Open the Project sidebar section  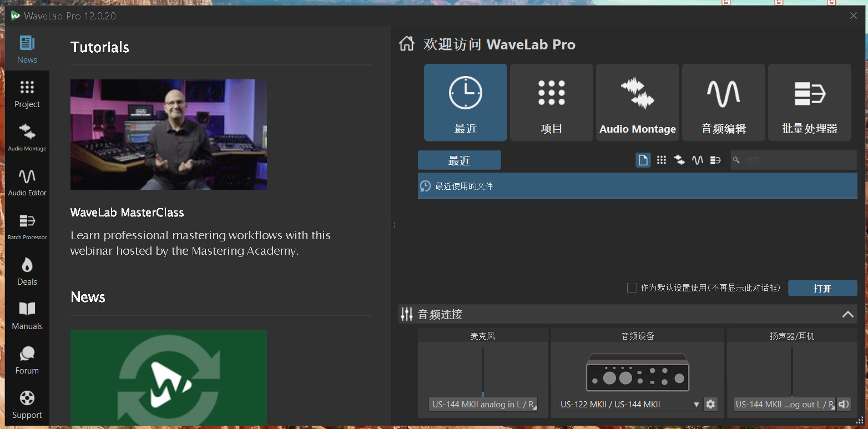[27, 93]
